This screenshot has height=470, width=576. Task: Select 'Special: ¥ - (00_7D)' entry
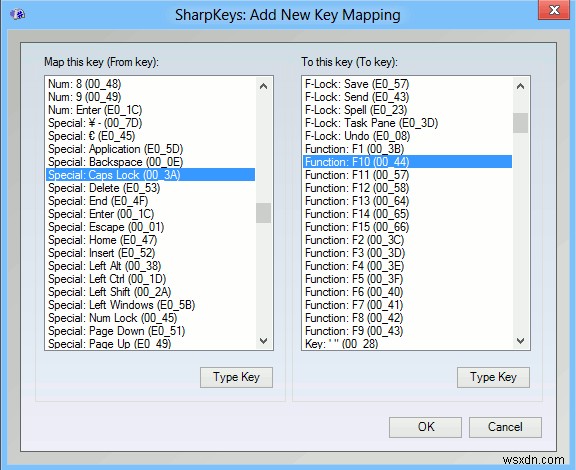pyautogui.click(x=150, y=123)
